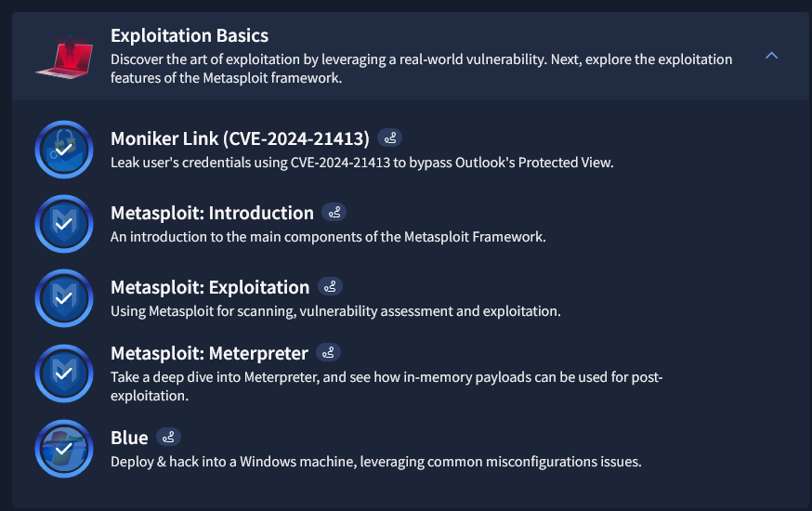Click the Exploitation Basics module description text
Screen dimensions: 812x511
(422, 69)
